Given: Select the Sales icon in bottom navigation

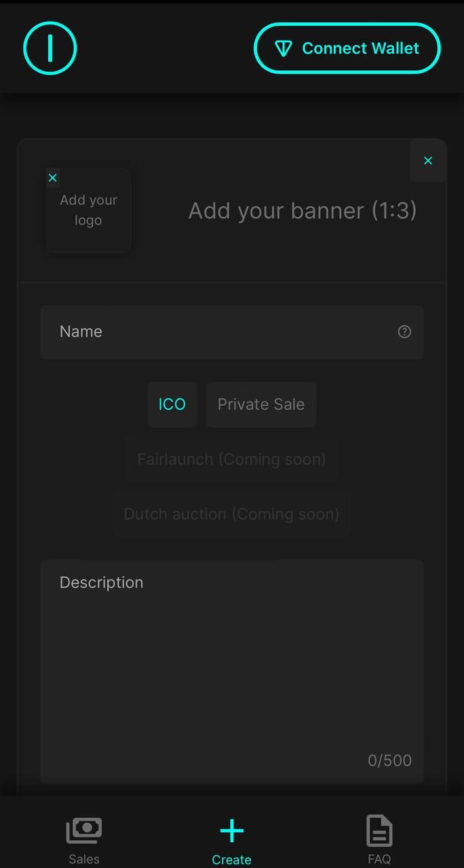Looking at the screenshot, I should pyautogui.click(x=83, y=829).
